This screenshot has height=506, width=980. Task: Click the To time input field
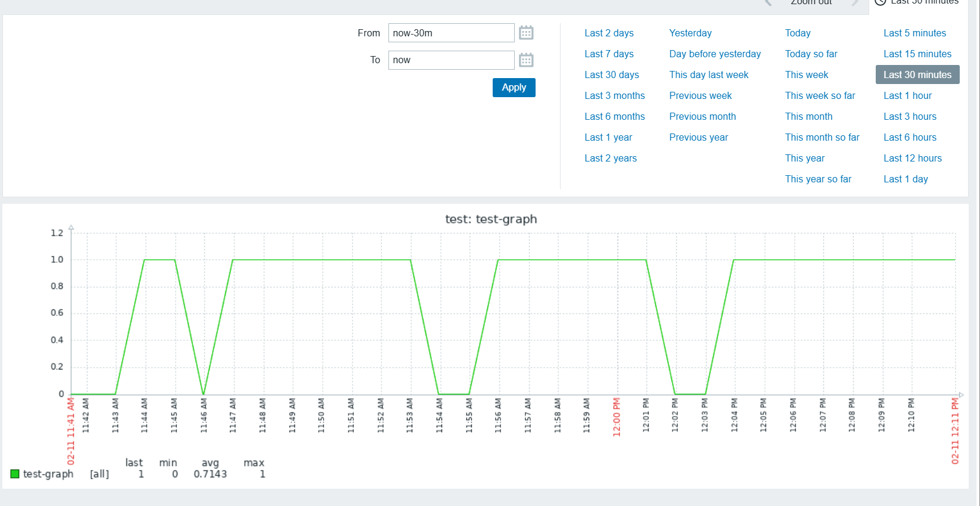point(451,60)
